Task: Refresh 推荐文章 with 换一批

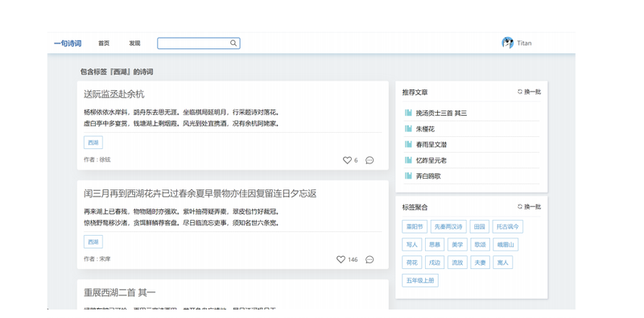Action: (530, 92)
